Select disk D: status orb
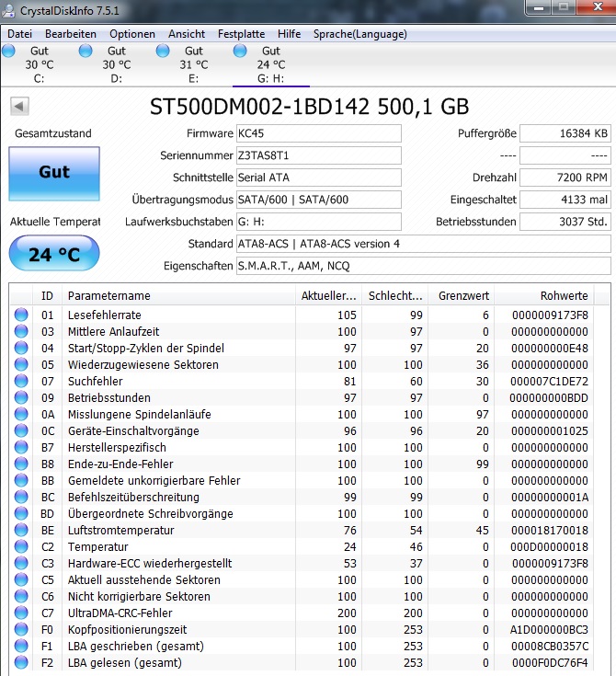 click(86, 51)
